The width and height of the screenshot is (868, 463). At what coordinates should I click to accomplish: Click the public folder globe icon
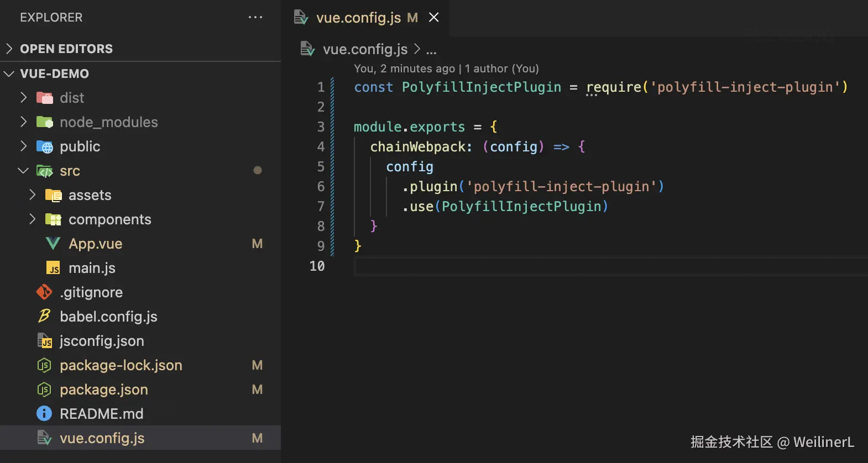coord(45,146)
